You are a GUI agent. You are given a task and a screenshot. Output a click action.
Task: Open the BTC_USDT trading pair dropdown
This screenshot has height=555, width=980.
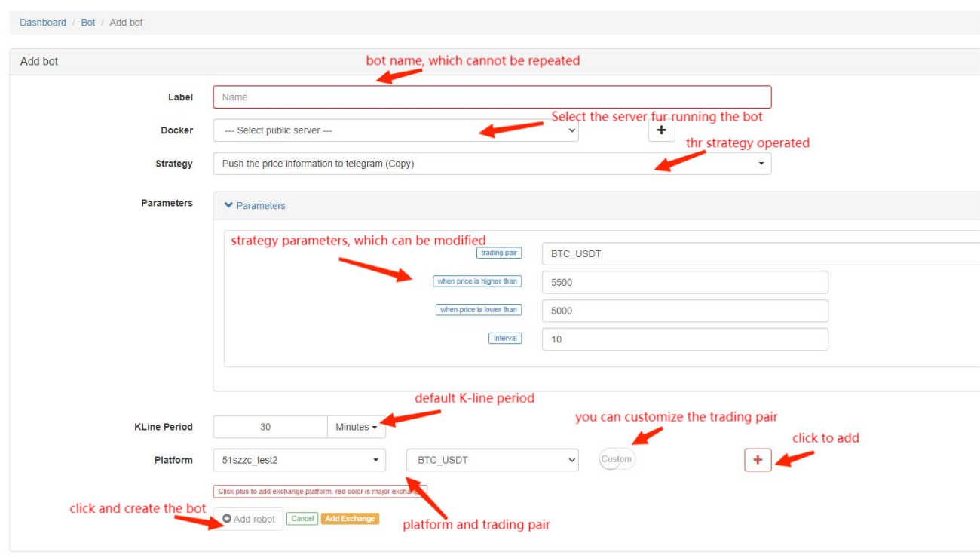(x=492, y=460)
